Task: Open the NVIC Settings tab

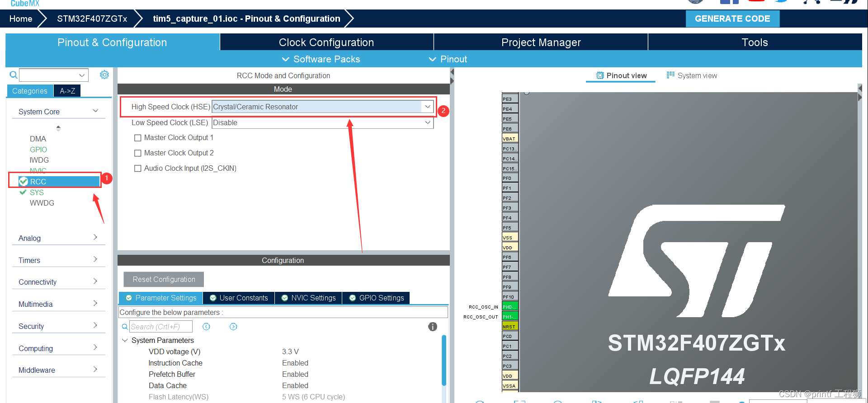Action: (308, 298)
